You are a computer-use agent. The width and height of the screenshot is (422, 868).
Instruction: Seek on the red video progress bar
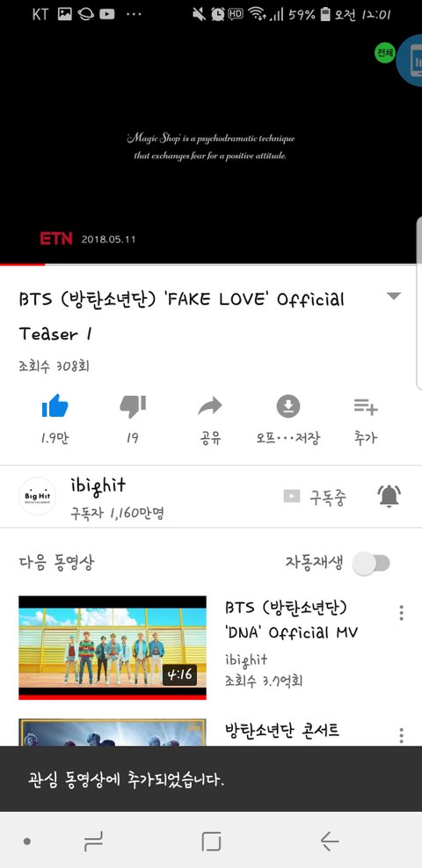pos(211,264)
